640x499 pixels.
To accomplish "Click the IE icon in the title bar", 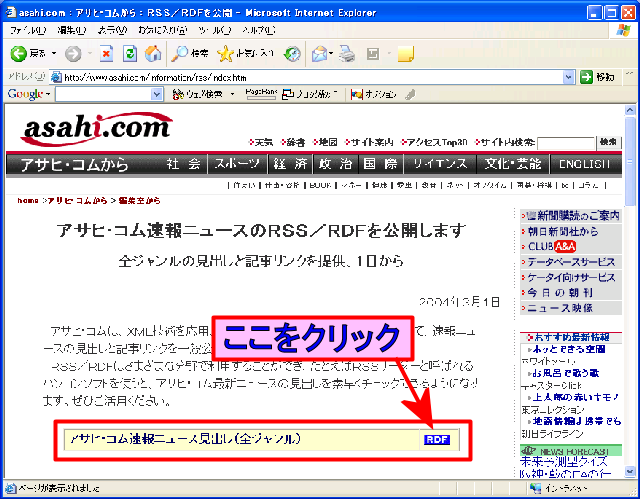I will coord(10,13).
